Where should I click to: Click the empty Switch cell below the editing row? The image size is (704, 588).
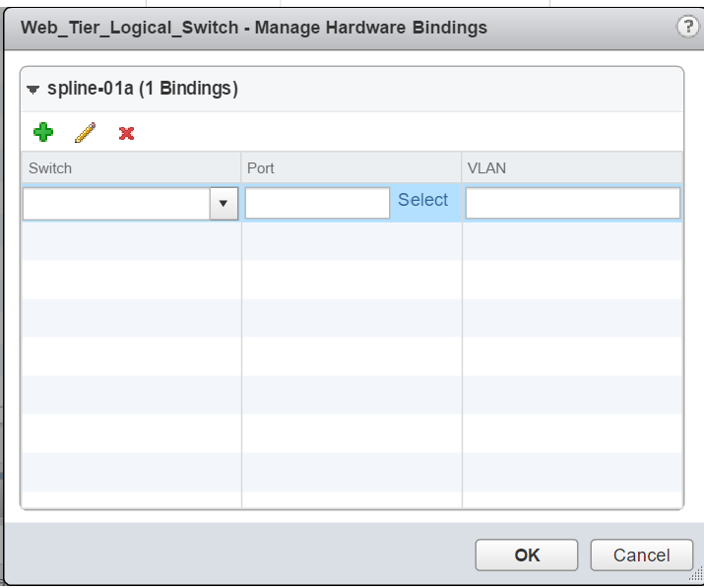pyautogui.click(x=131, y=241)
